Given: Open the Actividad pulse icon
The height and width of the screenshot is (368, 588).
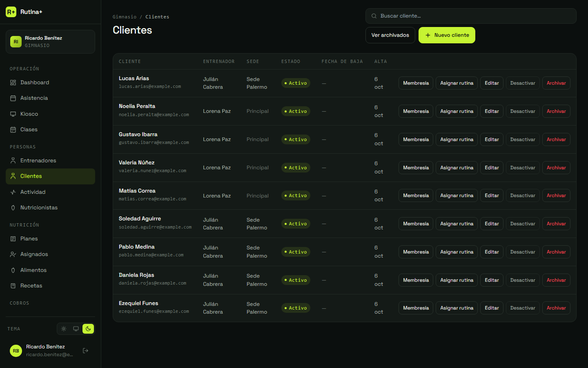Looking at the screenshot, I should click(13, 192).
